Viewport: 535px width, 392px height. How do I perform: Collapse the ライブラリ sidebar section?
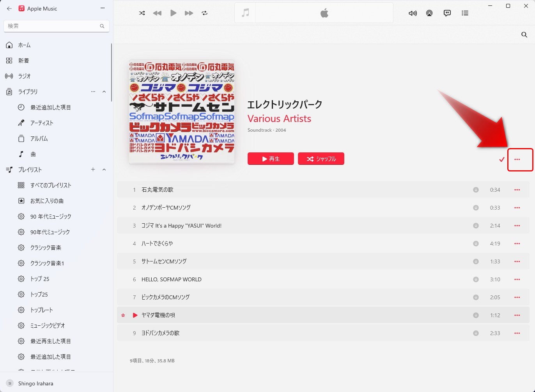(x=104, y=92)
